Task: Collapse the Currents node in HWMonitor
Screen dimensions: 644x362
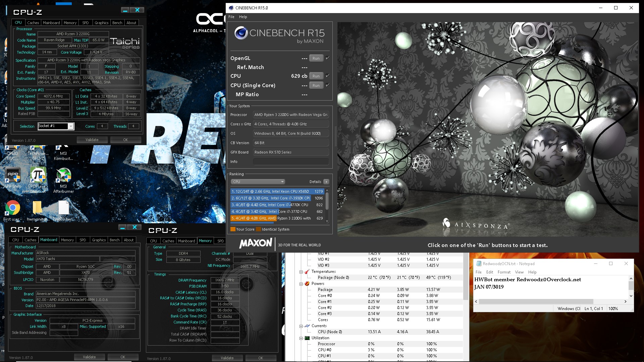Action: coord(301,326)
